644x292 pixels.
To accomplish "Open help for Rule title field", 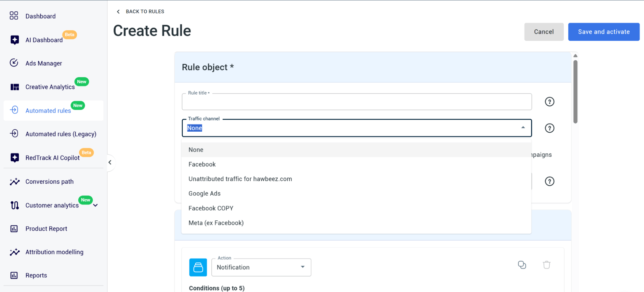I will coord(549,102).
